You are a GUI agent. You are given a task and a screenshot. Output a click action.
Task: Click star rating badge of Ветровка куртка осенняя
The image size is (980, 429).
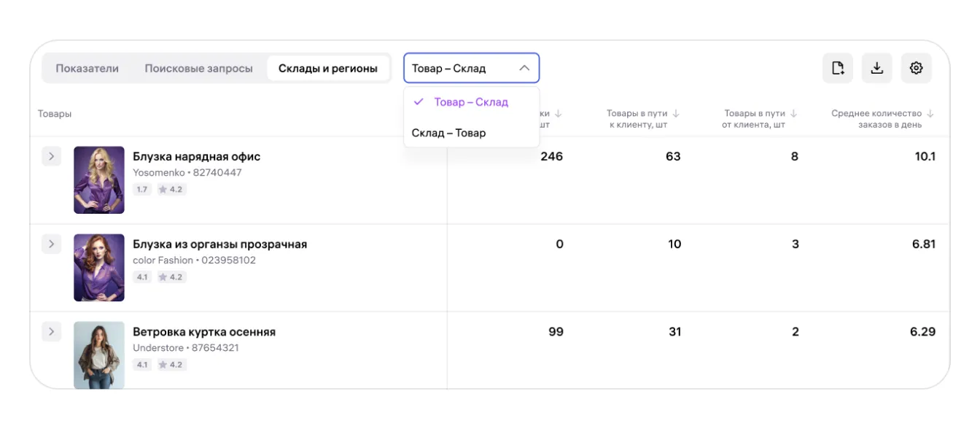[171, 365]
